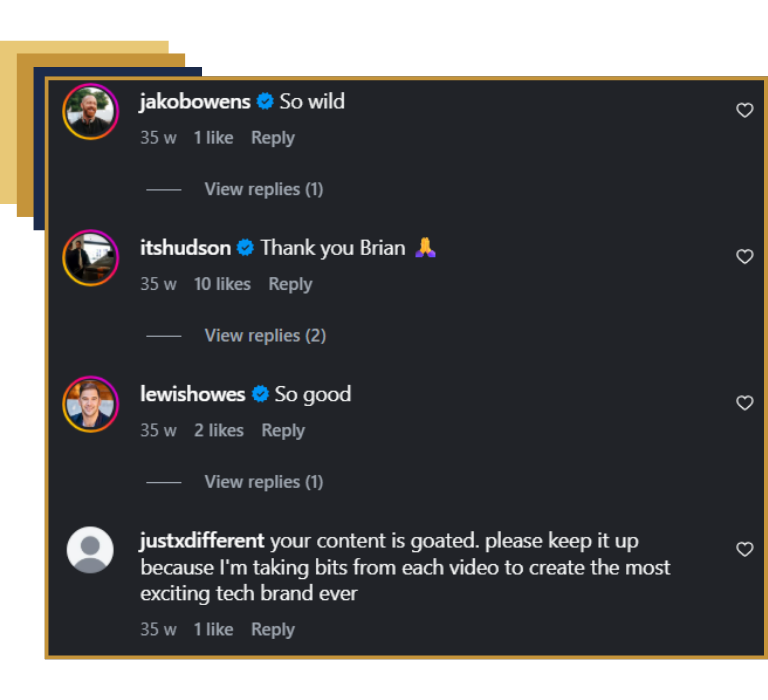Viewport: 768px width, 700px height.
Task: Open lewishowes' profile avatar
Action: coord(90,404)
